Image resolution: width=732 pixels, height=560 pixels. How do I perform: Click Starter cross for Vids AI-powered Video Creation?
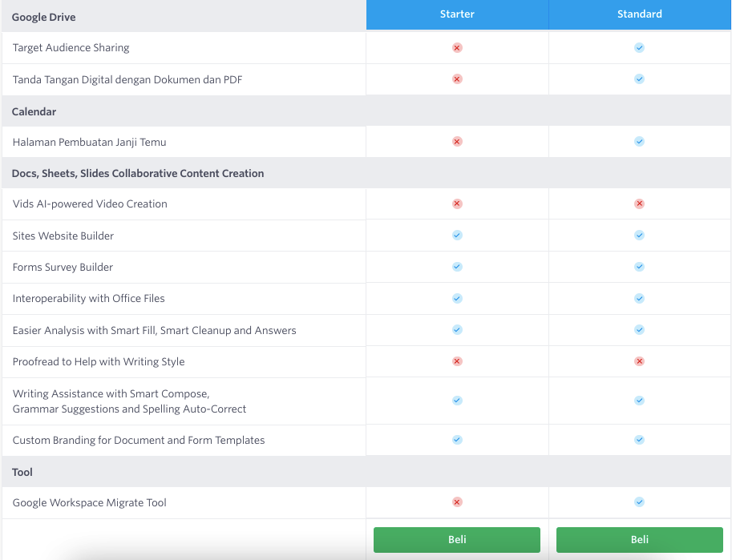pyautogui.click(x=457, y=203)
